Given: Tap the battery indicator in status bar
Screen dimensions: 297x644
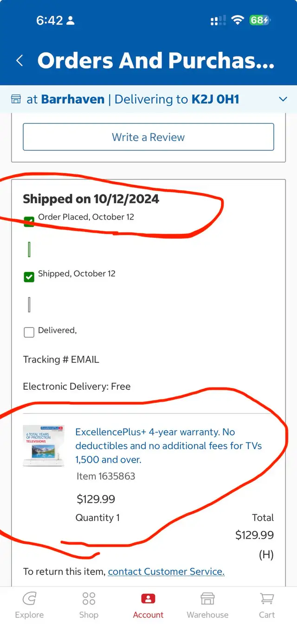Looking at the screenshot, I should (260, 20).
